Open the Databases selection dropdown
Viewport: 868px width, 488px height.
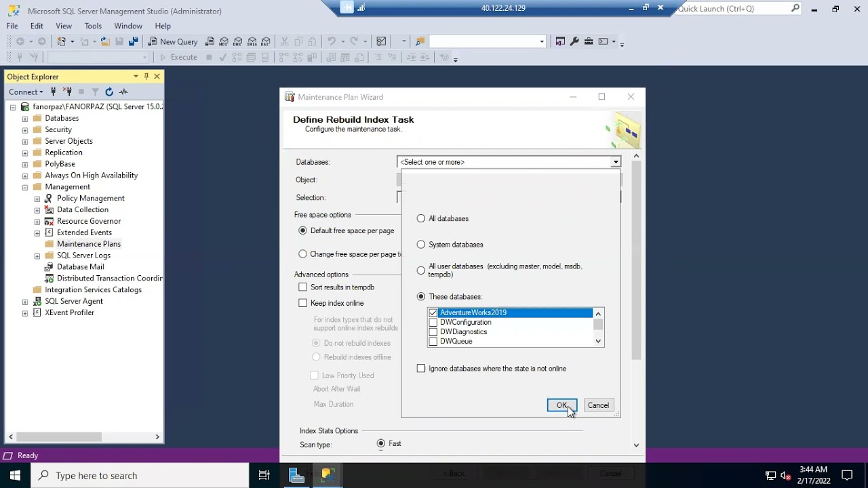tap(615, 162)
